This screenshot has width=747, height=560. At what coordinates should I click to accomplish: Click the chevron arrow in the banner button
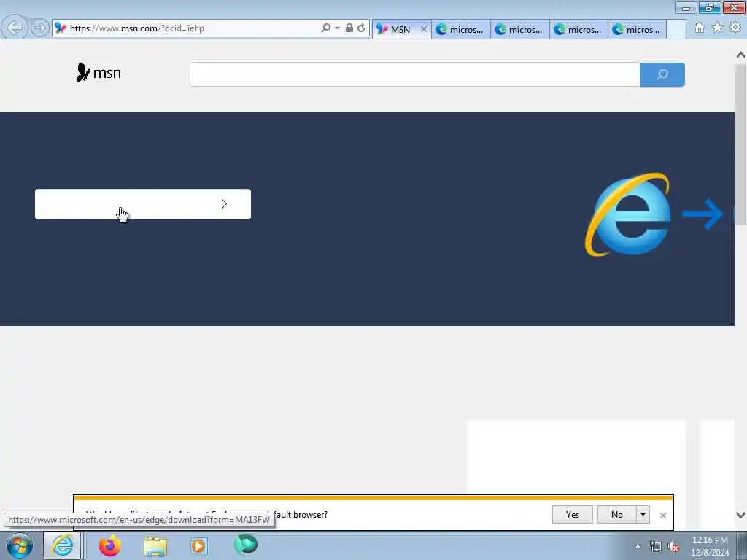(225, 204)
